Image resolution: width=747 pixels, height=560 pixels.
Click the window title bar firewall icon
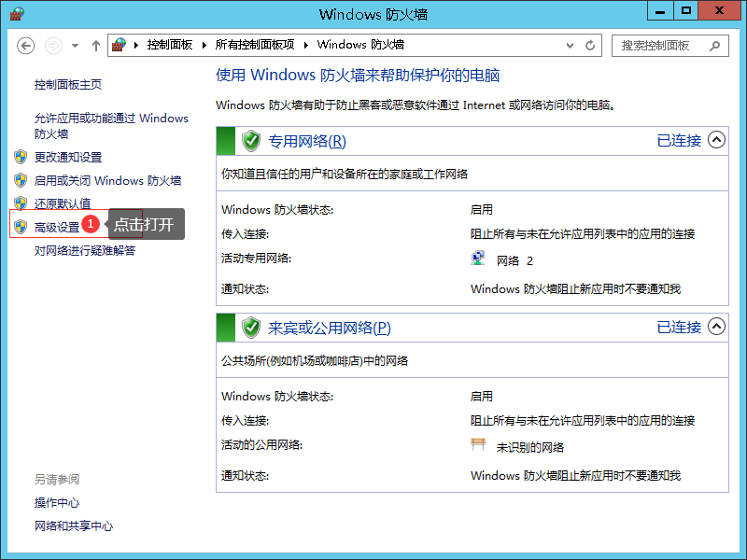[17, 14]
